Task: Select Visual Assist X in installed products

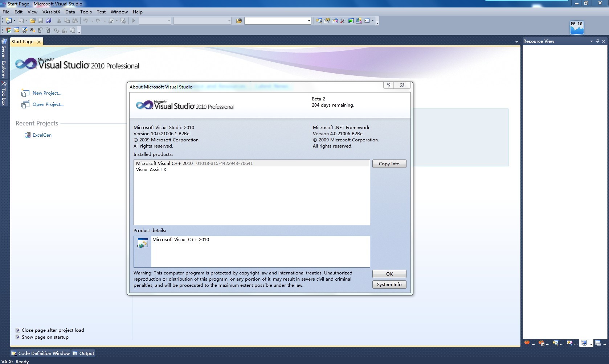Action: (151, 170)
